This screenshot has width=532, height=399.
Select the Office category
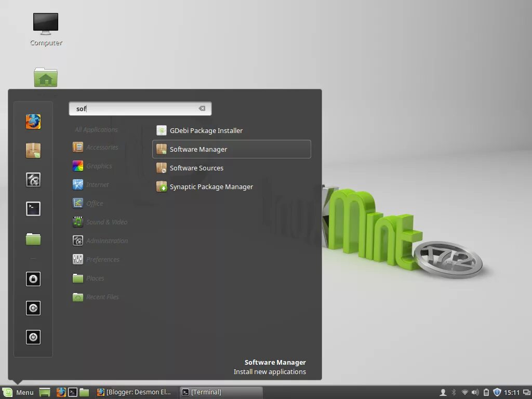(88, 203)
